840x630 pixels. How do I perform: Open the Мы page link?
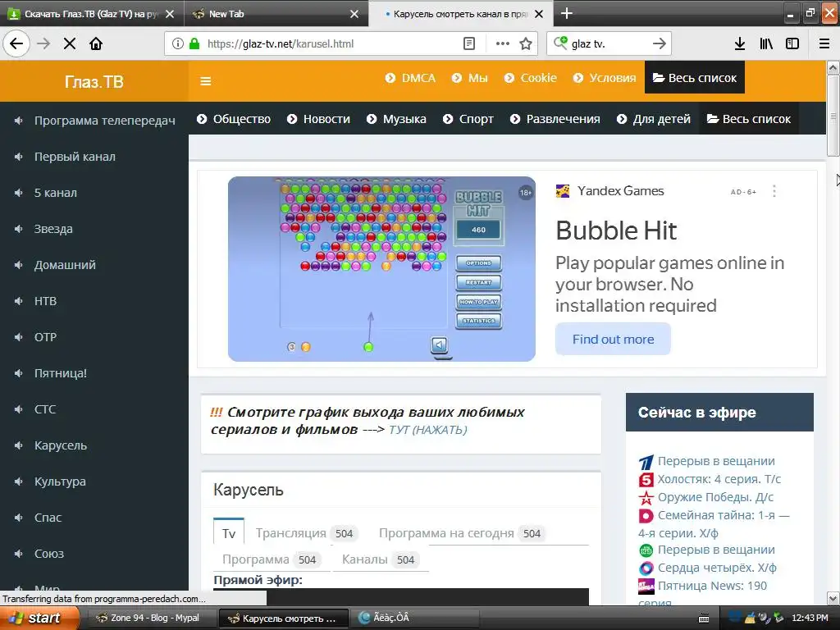click(x=470, y=78)
